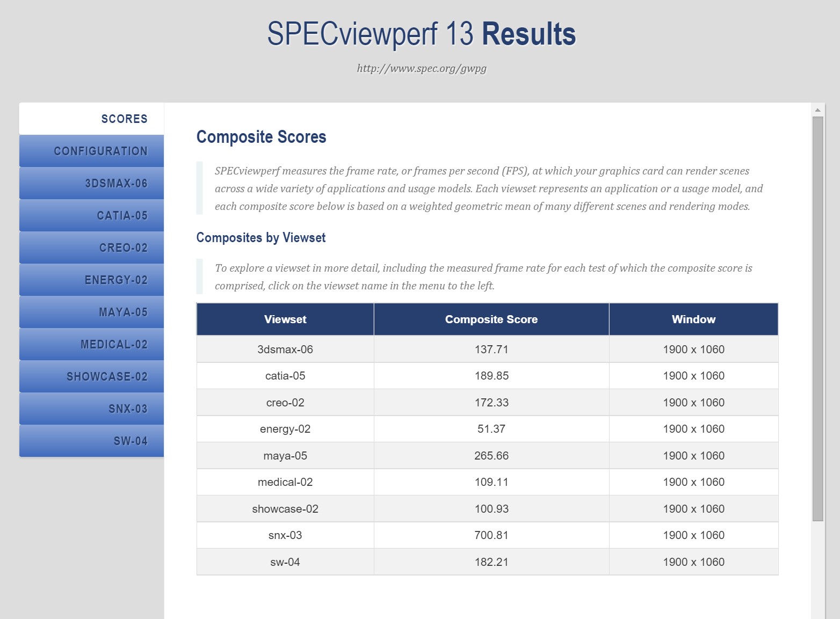Select the medical-02 table cell
This screenshot has height=619, width=840.
[285, 482]
